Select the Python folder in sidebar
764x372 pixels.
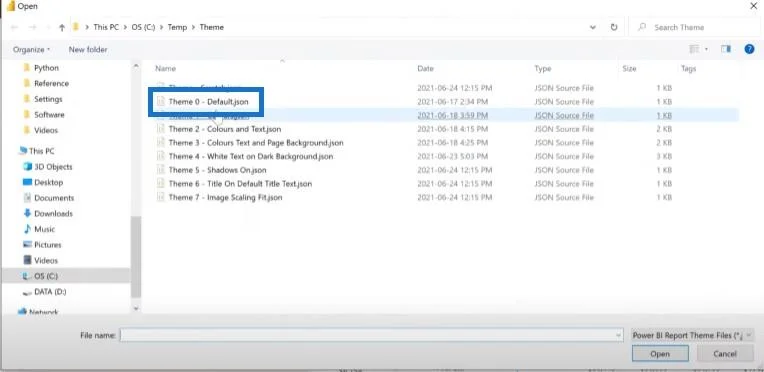(x=46, y=68)
